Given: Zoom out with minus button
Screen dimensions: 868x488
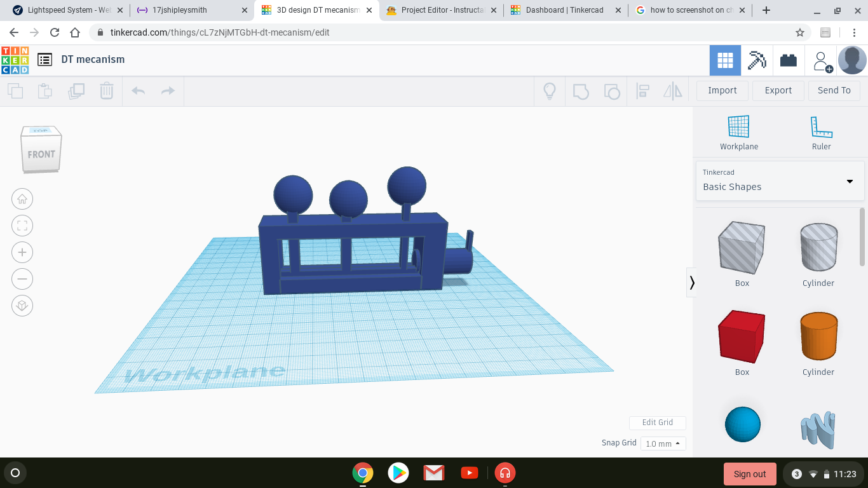Looking at the screenshot, I should click(22, 279).
